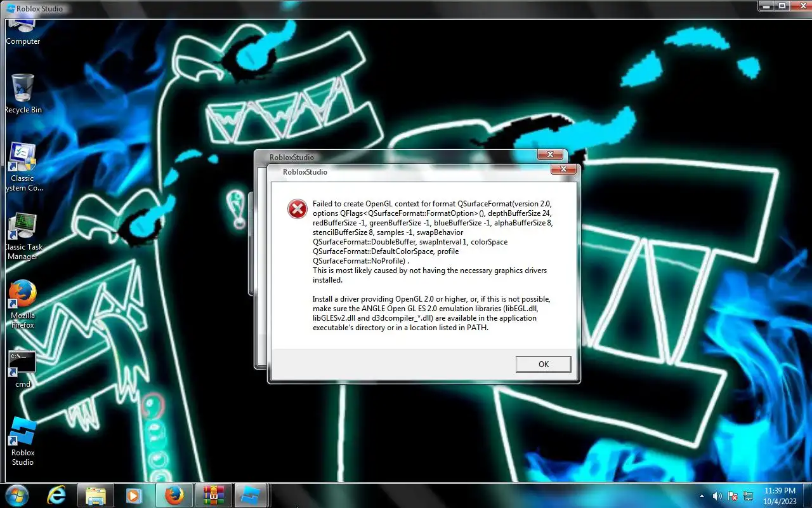The image size is (812, 508).
Task: Select the cmd desktop shortcut
Action: tap(23, 369)
